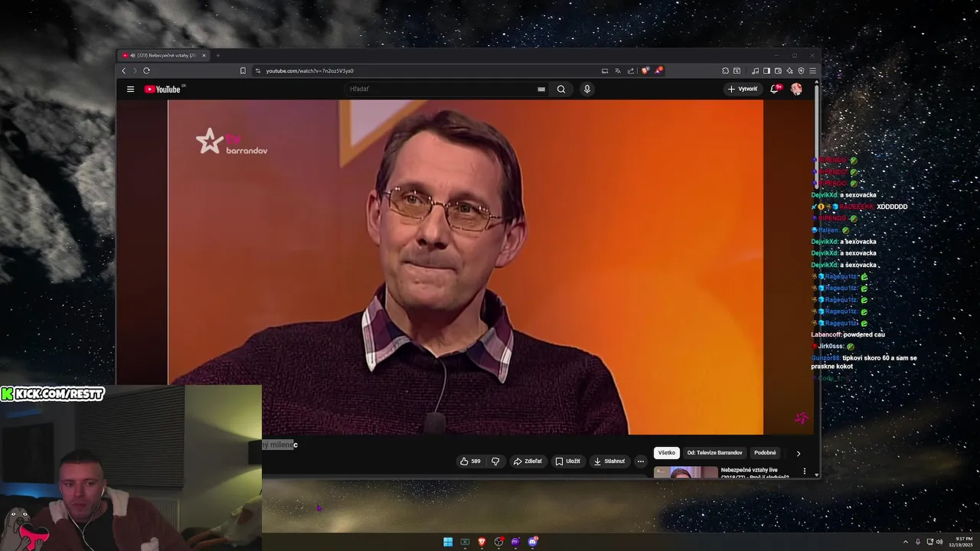Open the Brave Shields lion icon

pos(645,70)
